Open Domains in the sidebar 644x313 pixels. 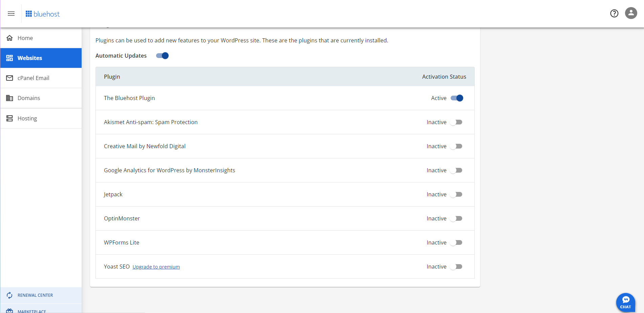41,98
